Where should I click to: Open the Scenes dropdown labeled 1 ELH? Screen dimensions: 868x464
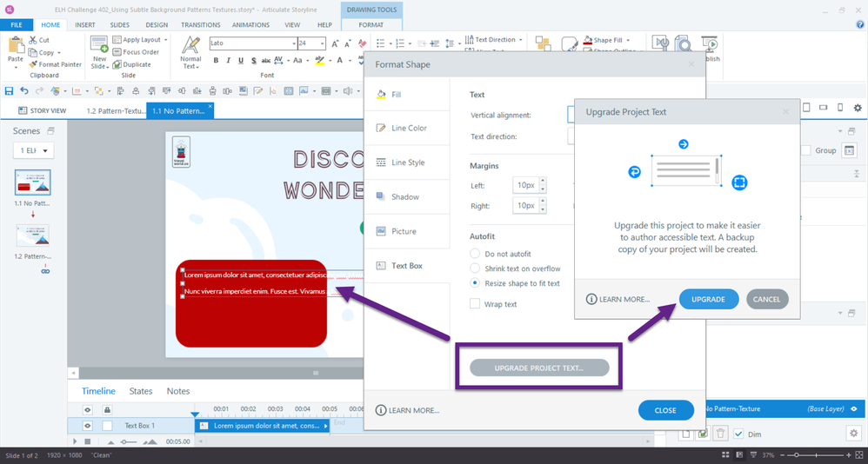34,150
